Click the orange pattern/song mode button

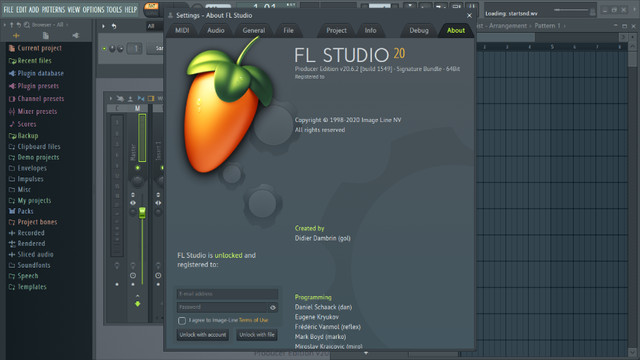pos(151,6)
